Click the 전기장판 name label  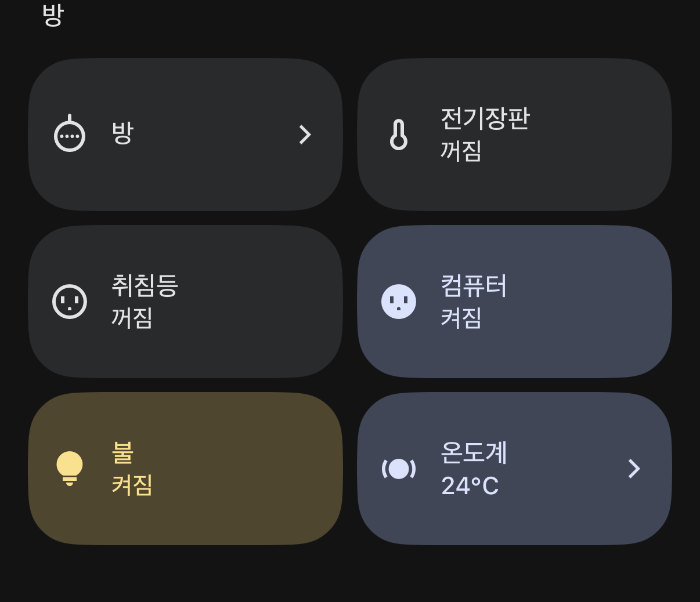pyautogui.click(x=485, y=118)
